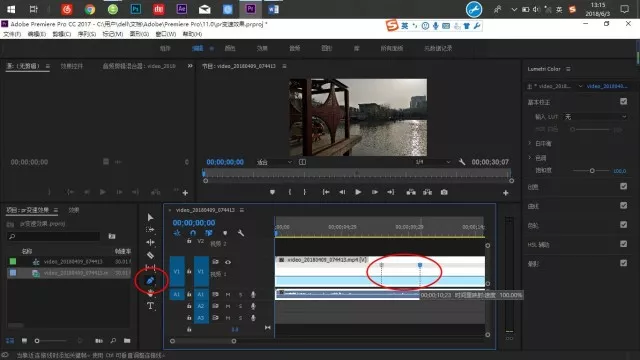
Task: Select the Ripple Edit tool
Action: 150,242
